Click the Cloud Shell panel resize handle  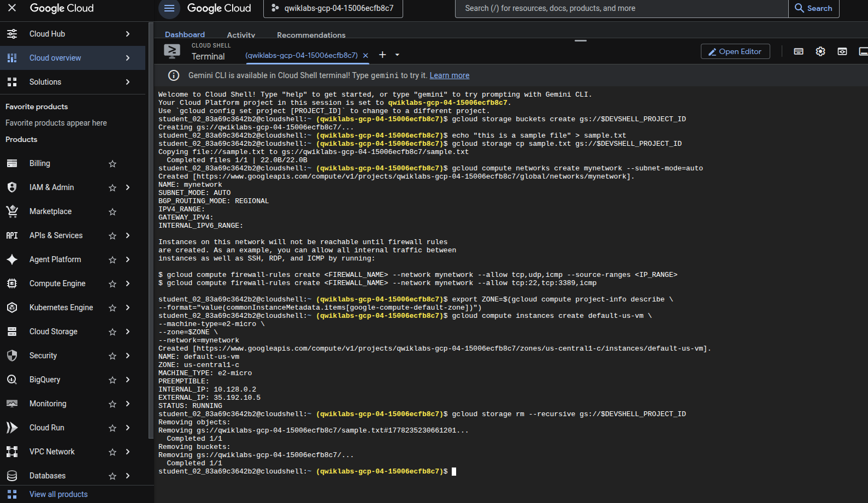tap(581, 40)
